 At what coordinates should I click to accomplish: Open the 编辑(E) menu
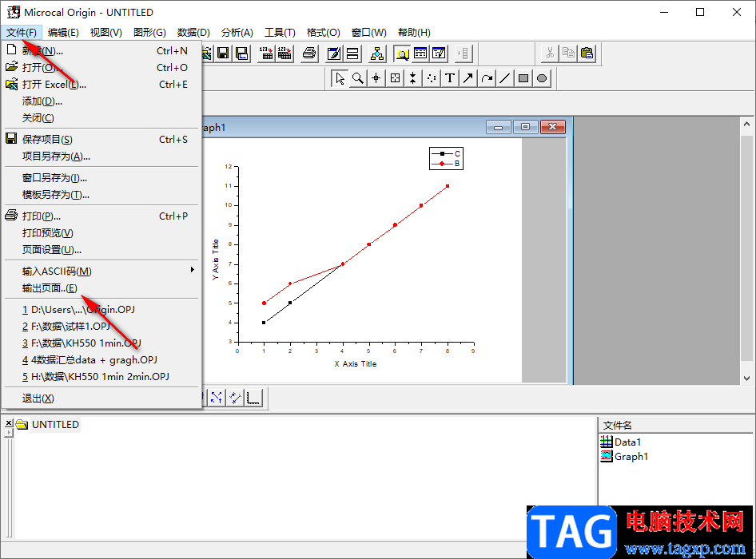[x=63, y=32]
